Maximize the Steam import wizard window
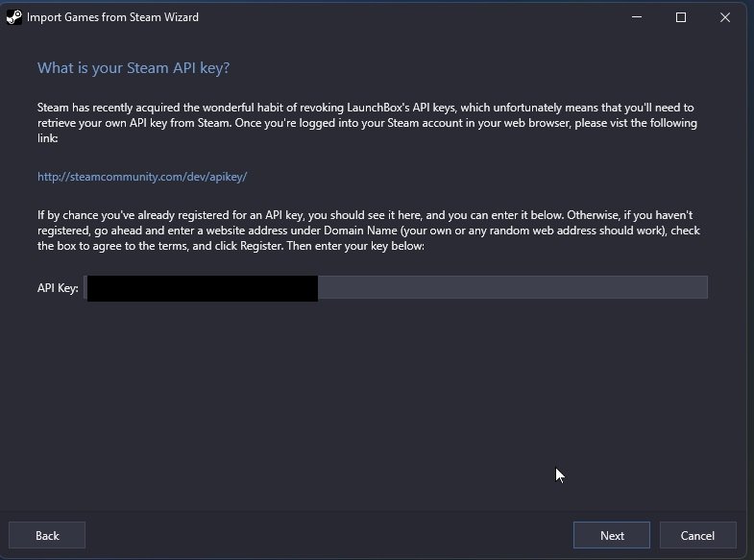Screen dimensions: 754x560 click(680, 17)
